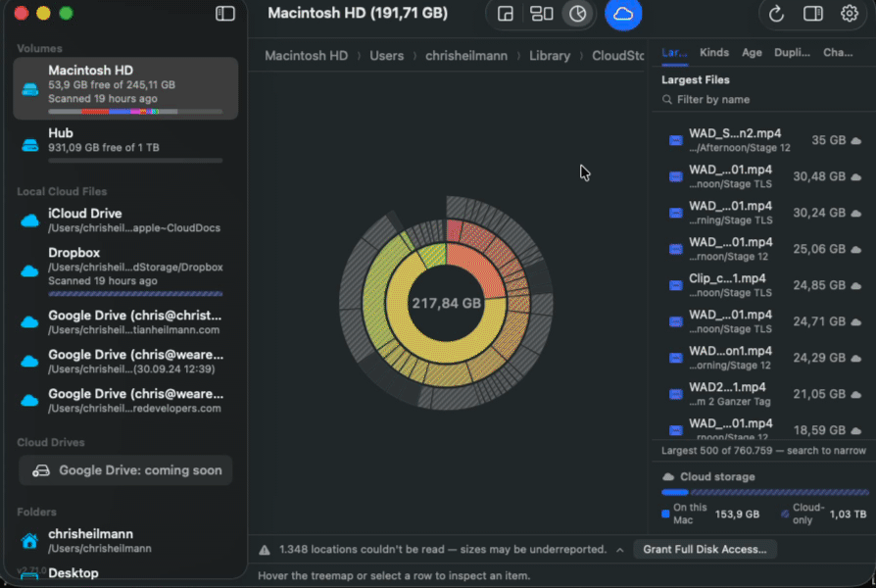Select WAD2...1.mp4 file row
Screen dimensions: 876x588
tap(764, 395)
